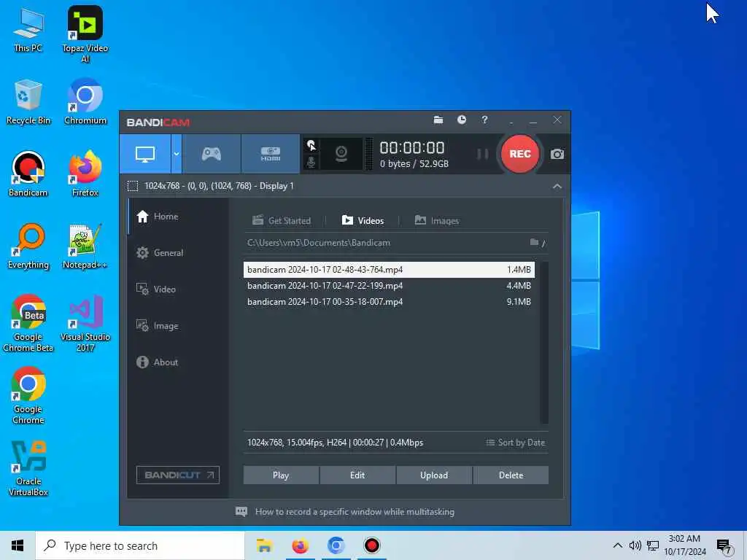Select Screen Recording mode icon
This screenshot has width=747, height=560.
pos(145,154)
